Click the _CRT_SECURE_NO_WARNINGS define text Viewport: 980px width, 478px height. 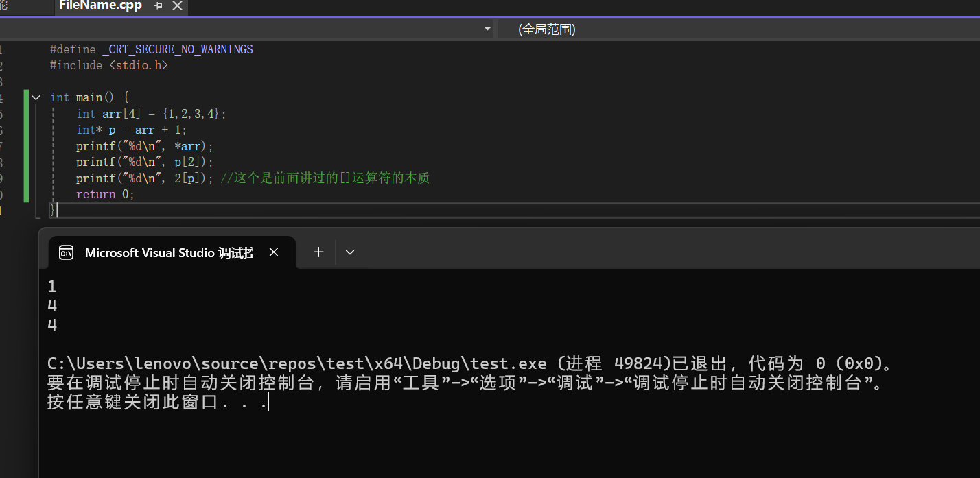pos(177,49)
